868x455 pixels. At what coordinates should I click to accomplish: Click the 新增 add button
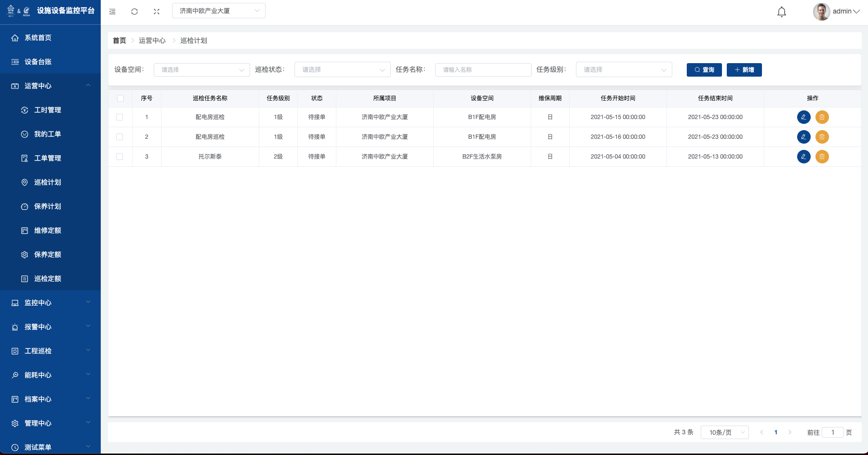point(744,70)
